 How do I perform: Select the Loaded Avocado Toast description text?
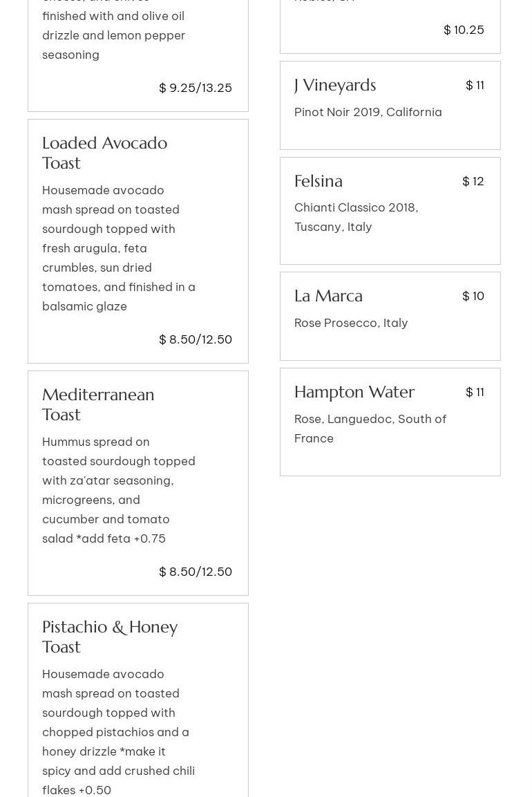(118, 247)
